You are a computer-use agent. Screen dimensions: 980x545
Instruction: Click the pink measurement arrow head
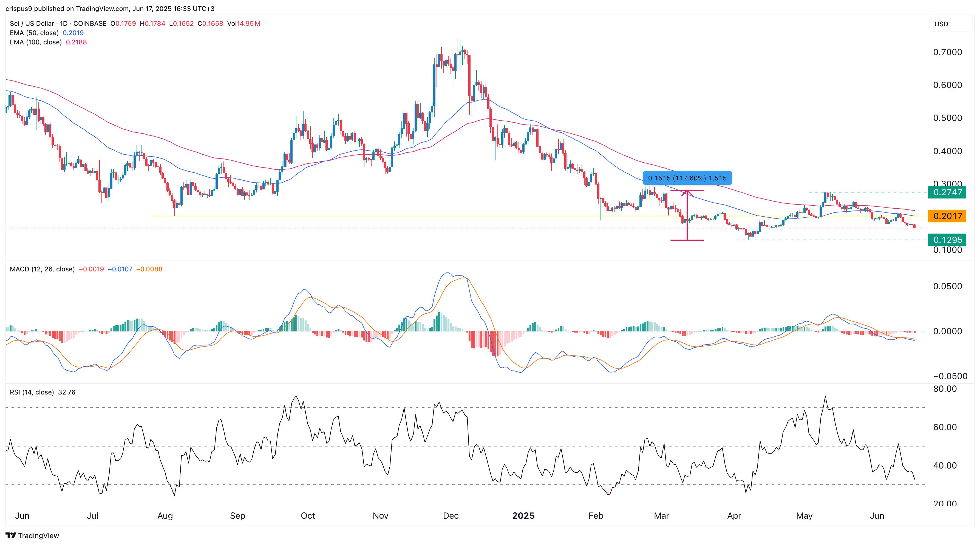(x=687, y=193)
